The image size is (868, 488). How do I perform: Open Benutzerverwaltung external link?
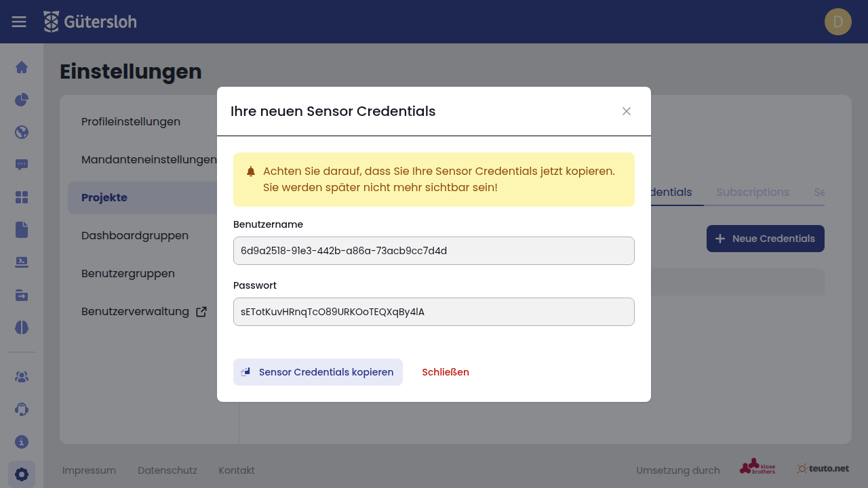tap(144, 312)
